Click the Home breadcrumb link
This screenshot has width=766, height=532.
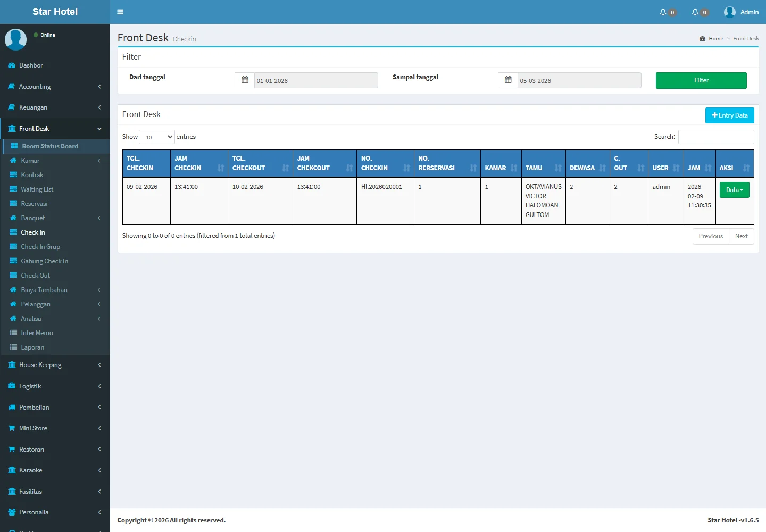click(715, 39)
